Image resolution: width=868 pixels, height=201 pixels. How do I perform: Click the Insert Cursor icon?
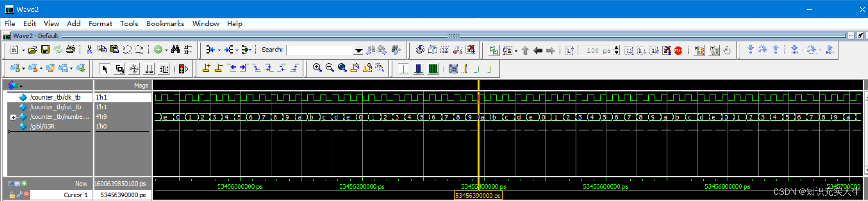coord(206,68)
